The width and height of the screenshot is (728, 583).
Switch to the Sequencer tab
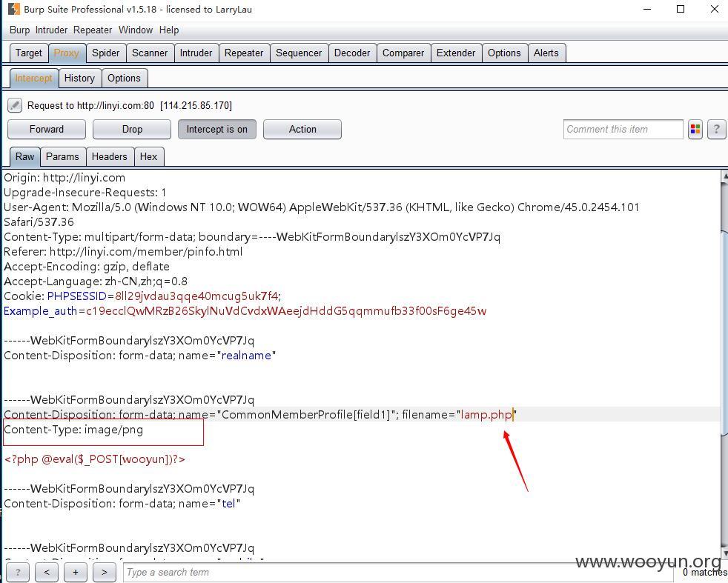point(299,53)
